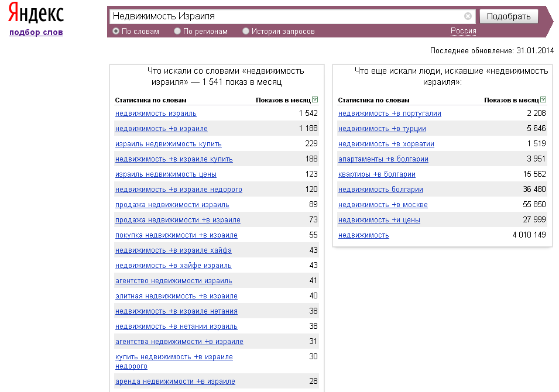Open недвижимость +в португалии link
Viewport: 559px width, 392px height.
point(390,114)
